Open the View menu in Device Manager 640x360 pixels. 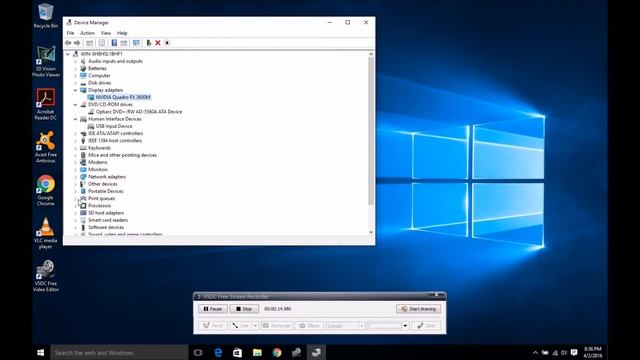pos(106,33)
